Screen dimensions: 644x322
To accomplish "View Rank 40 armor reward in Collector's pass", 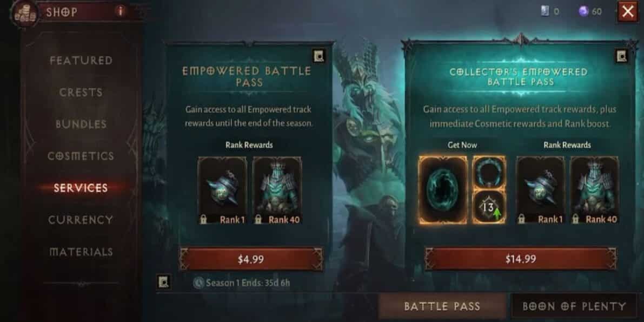I will point(595,190).
